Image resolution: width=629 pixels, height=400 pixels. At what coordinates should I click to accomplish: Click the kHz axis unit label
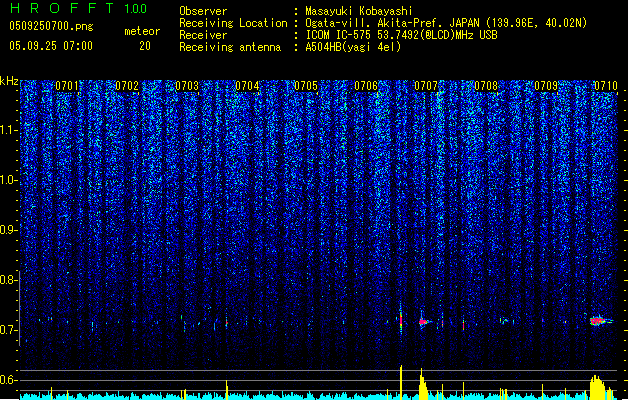point(9,81)
